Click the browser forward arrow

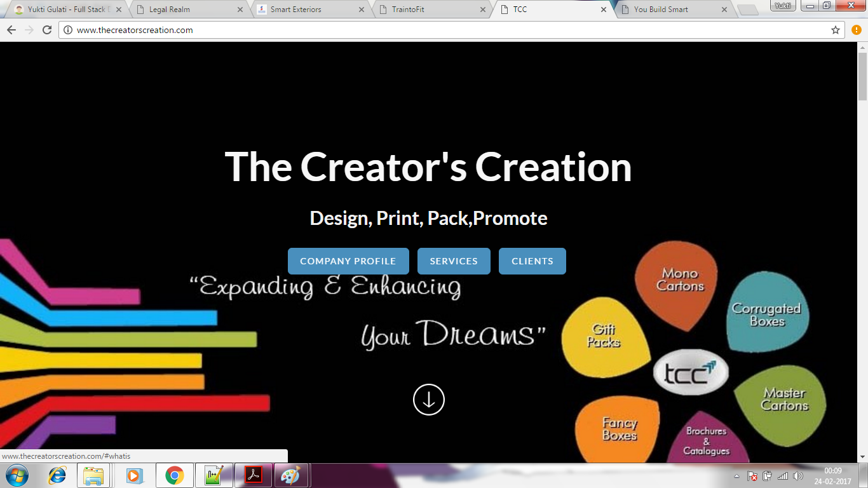pyautogui.click(x=29, y=30)
